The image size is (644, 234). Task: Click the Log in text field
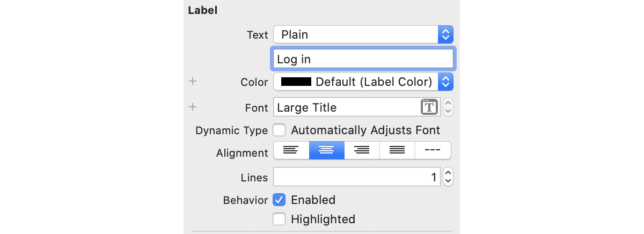[363, 59]
